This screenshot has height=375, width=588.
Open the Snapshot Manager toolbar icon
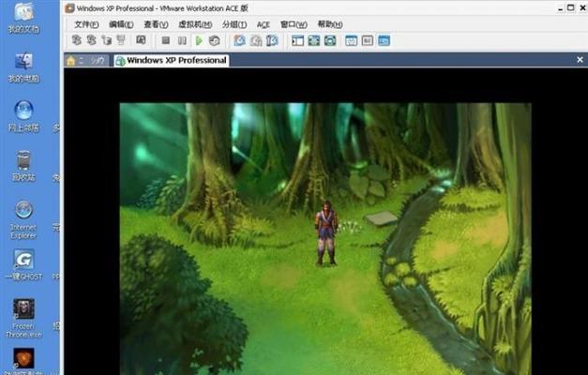[x=272, y=40]
